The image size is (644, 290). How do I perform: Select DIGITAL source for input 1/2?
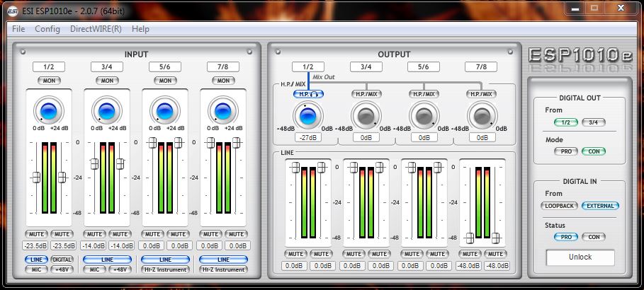(x=62, y=260)
